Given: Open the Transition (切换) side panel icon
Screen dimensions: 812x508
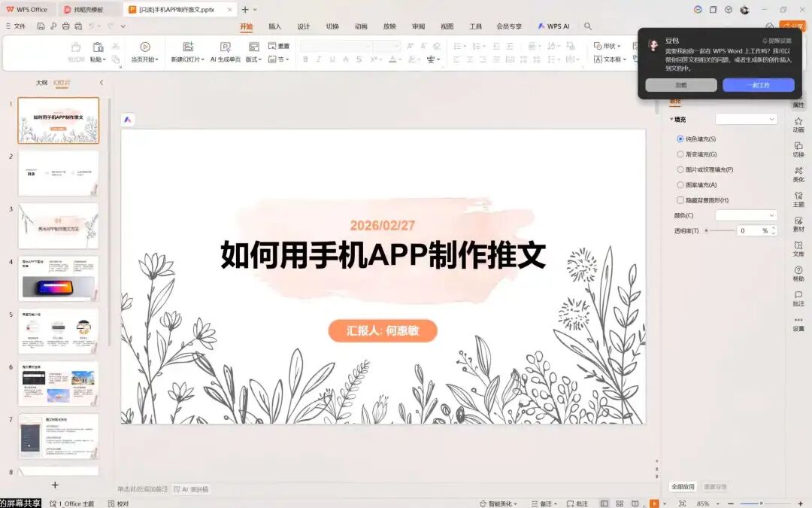Looking at the screenshot, I should (x=798, y=149).
